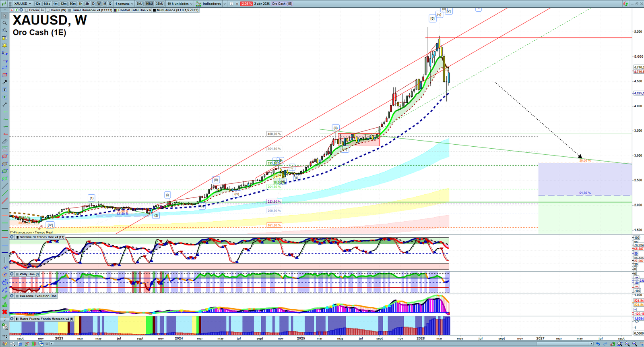Click the Tunel Domenec v4 color swatch

[x=70, y=10]
